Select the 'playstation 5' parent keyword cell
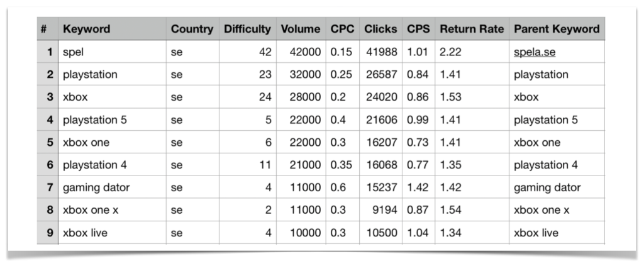644x266 pixels. click(x=557, y=119)
